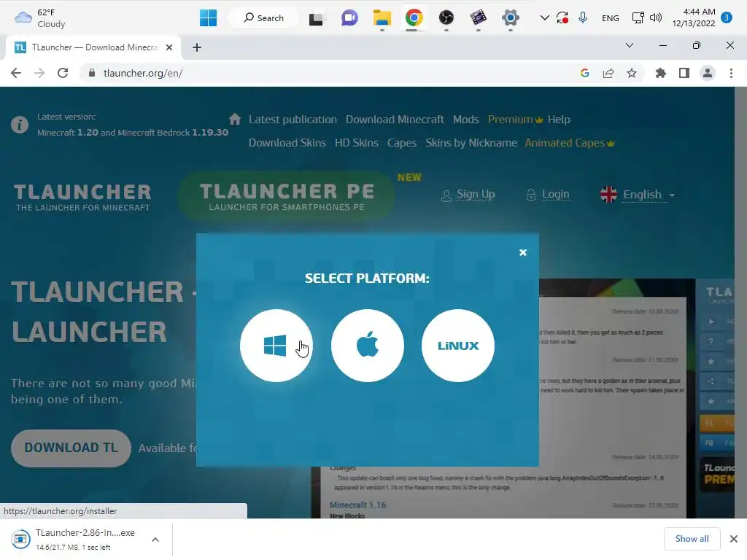Click the TLAUNCHER site logo
The image size is (747, 560).
pyautogui.click(x=82, y=197)
